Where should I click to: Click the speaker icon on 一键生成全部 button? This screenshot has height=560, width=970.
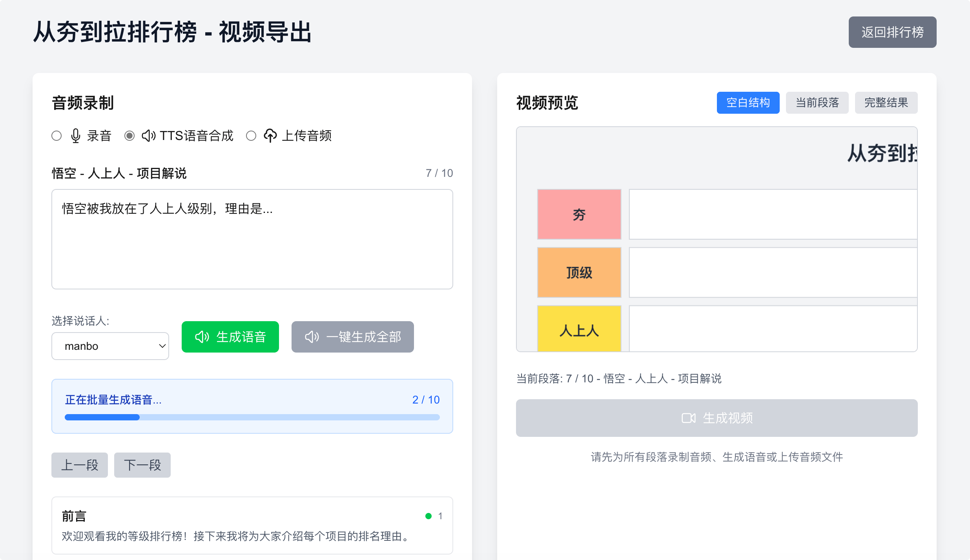click(312, 337)
